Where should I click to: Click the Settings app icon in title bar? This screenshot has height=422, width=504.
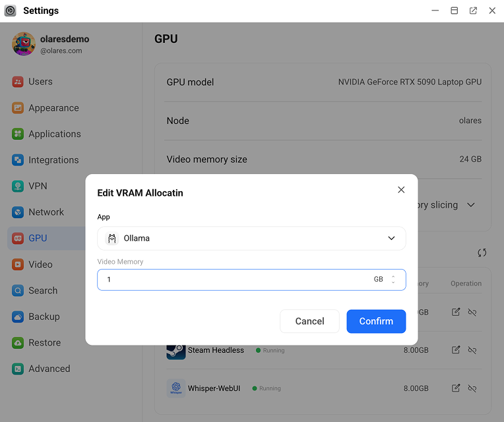11,11
